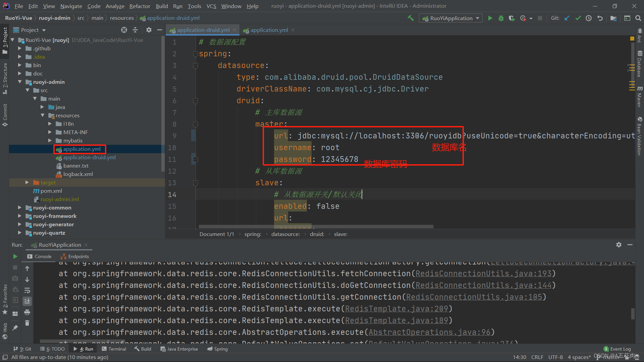Toggle the 1: Project side tool window
Screen dimensions: 644x362
[x=5, y=40]
